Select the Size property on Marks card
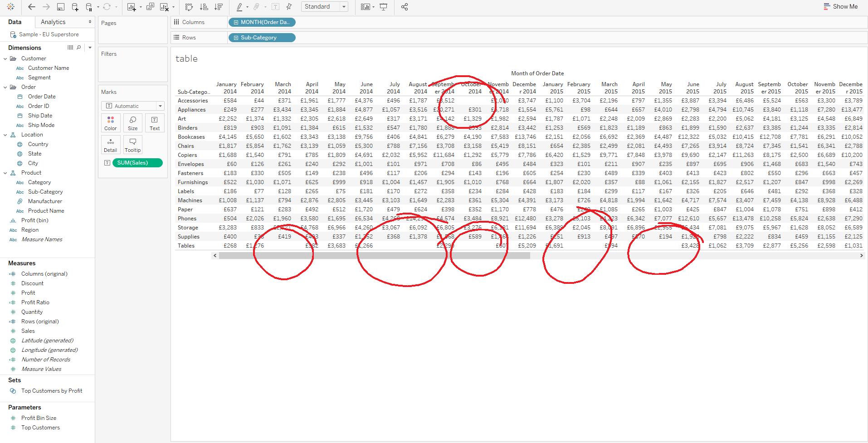The width and height of the screenshot is (868, 443). (x=132, y=122)
